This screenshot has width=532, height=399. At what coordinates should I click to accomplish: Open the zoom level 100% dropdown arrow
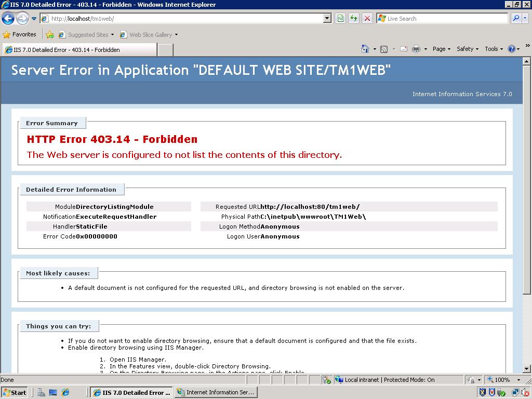click(518, 380)
